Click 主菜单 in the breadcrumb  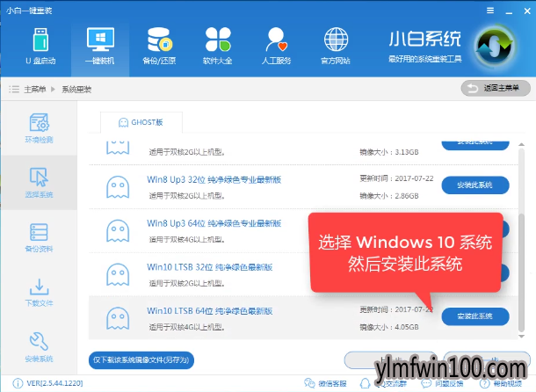[35, 90]
